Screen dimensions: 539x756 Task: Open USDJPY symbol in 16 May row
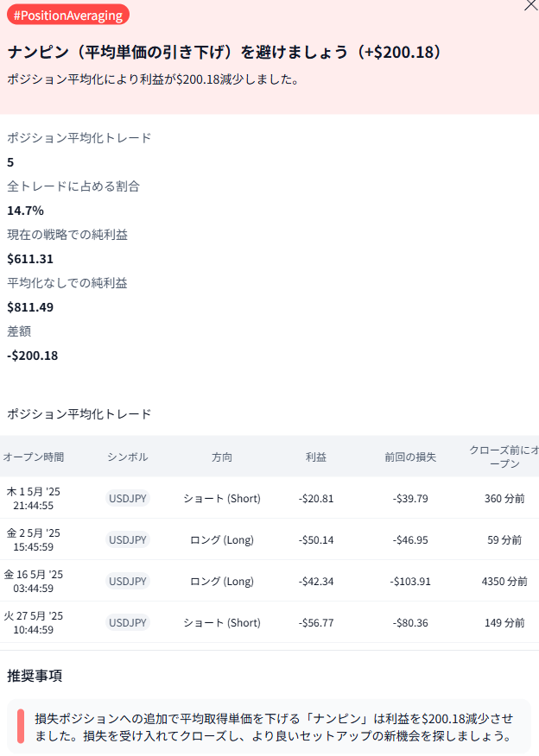[128, 581]
